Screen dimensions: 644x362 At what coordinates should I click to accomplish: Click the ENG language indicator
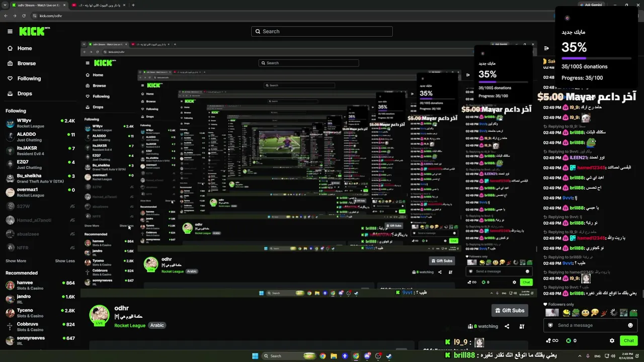click(x=598, y=356)
